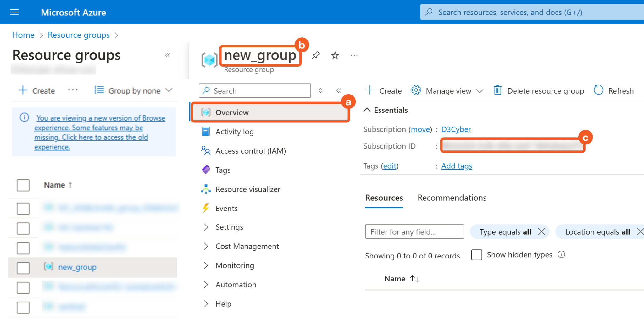The width and height of the screenshot is (644, 321).
Task: Click the Delete resource group trash icon
Action: tap(497, 90)
